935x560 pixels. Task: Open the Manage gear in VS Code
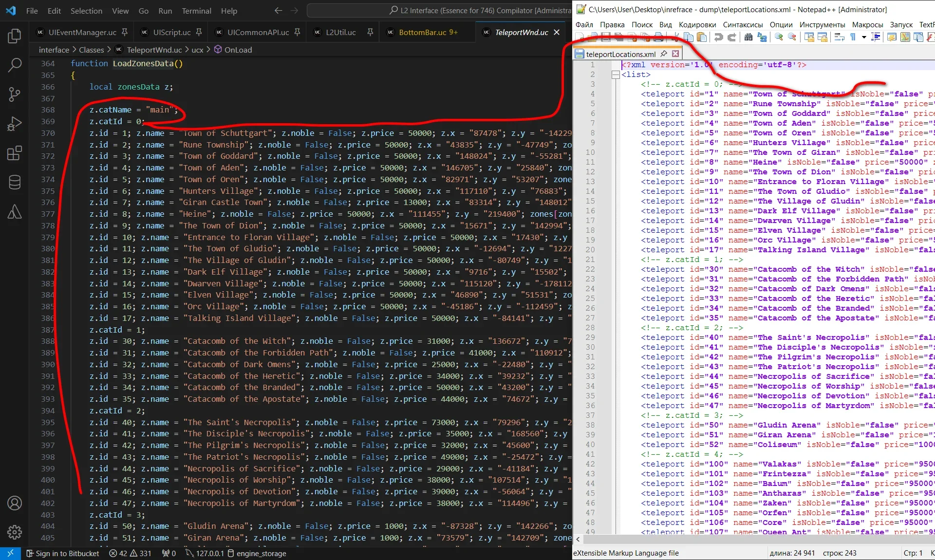pyautogui.click(x=15, y=532)
